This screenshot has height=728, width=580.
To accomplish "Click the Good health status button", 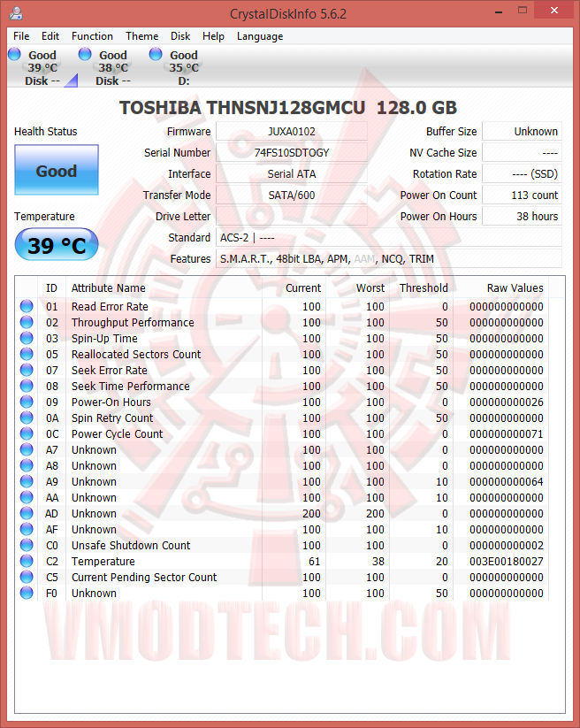I will 57,171.
